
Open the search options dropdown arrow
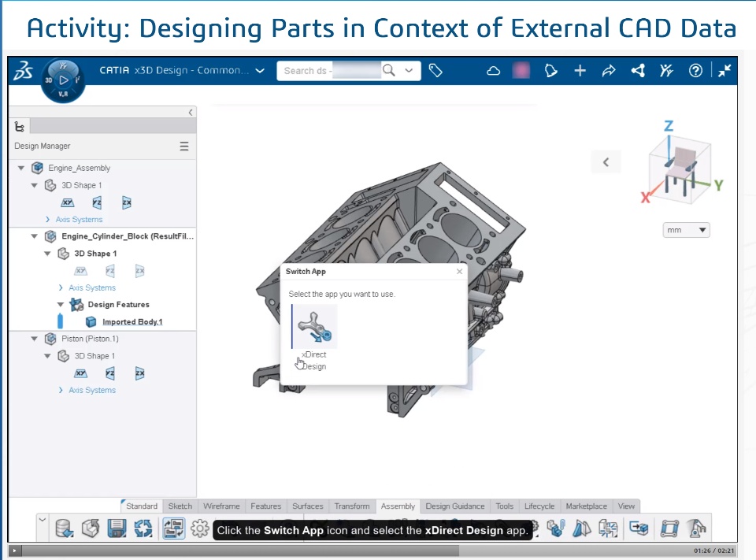coord(409,70)
